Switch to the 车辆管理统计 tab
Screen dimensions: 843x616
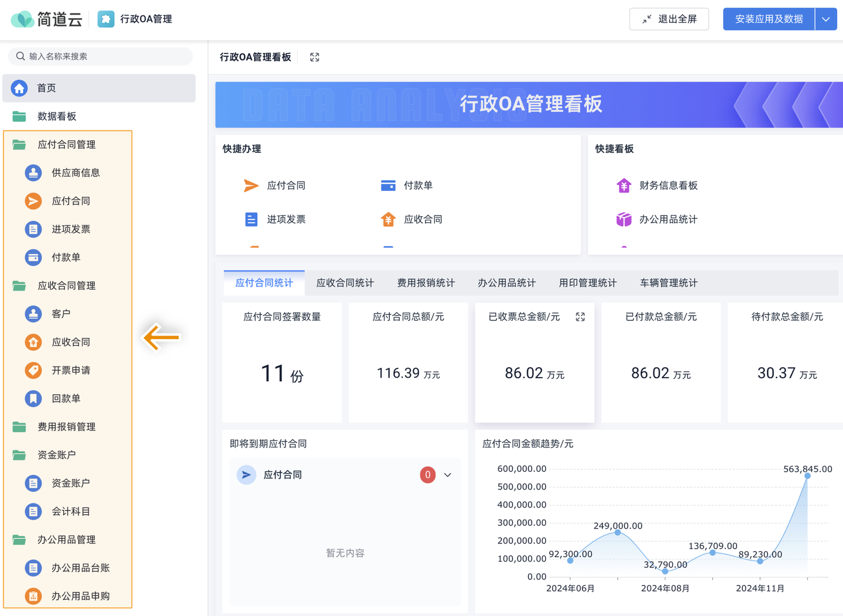pyautogui.click(x=668, y=283)
